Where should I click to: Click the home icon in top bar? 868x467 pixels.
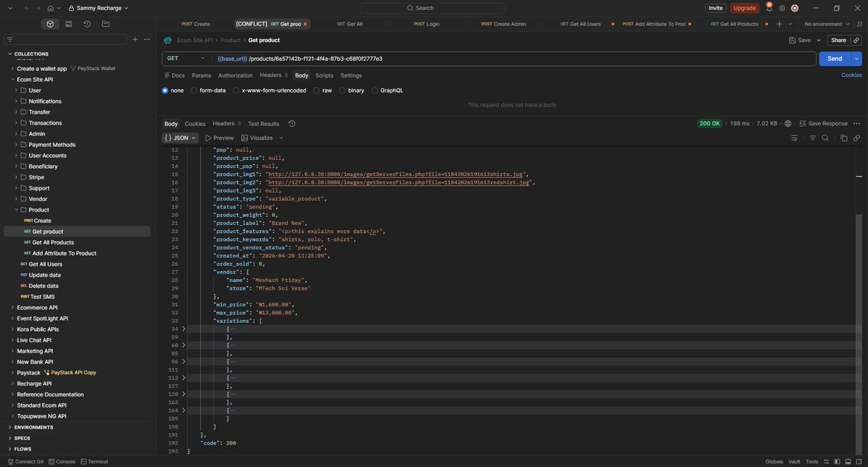(x=51, y=8)
